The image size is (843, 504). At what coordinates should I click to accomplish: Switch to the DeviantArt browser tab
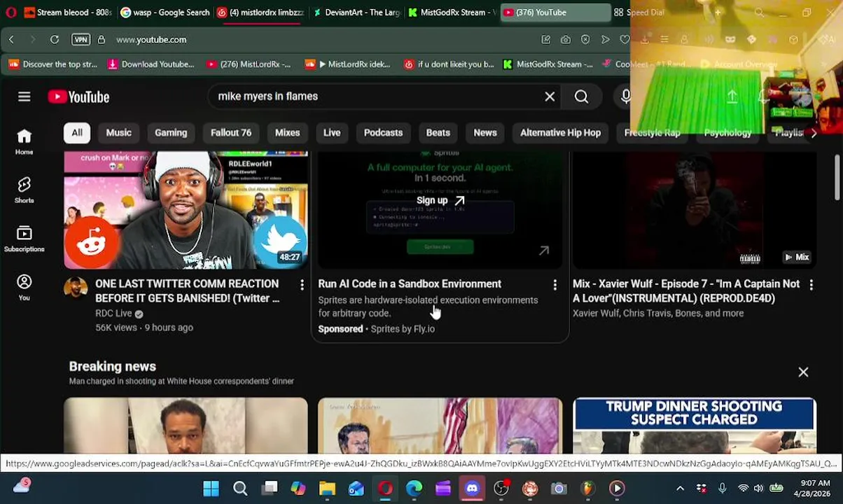coord(356,12)
